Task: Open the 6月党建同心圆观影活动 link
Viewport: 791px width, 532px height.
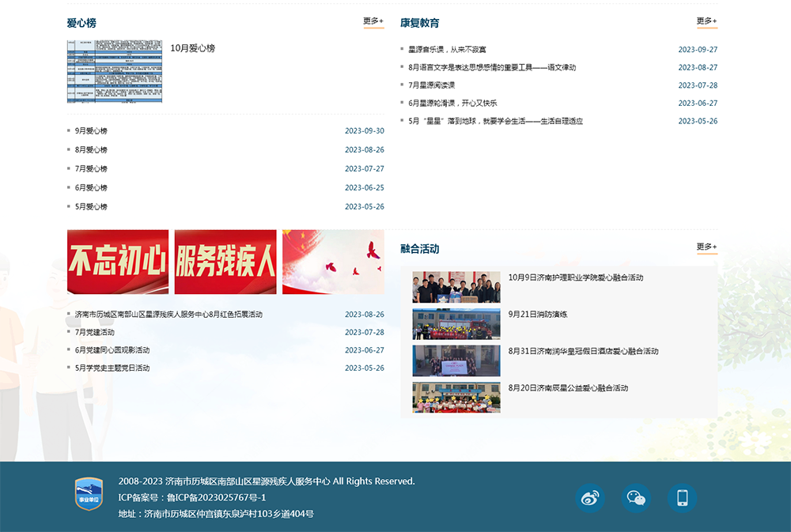Action: point(112,350)
